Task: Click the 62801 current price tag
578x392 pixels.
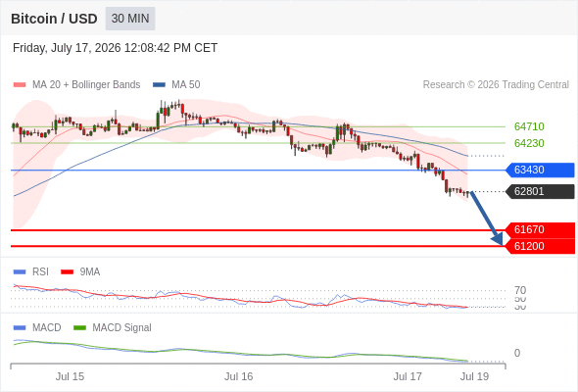Action: 540,191
